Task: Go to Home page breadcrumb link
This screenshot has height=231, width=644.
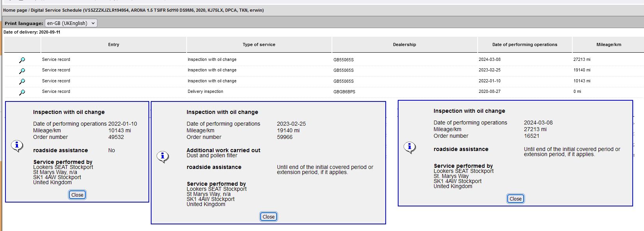Action: click(15, 10)
